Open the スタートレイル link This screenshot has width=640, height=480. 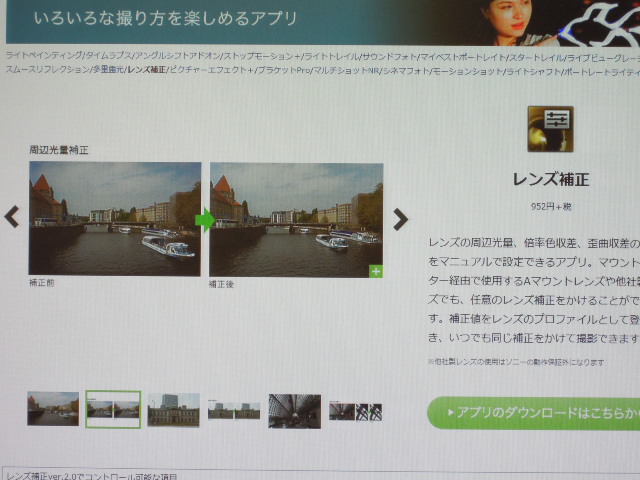click(537, 58)
